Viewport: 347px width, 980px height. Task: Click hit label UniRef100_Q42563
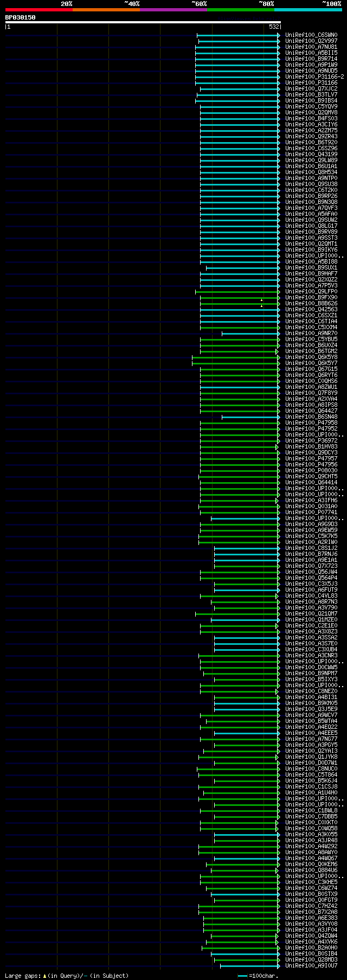tap(311, 310)
